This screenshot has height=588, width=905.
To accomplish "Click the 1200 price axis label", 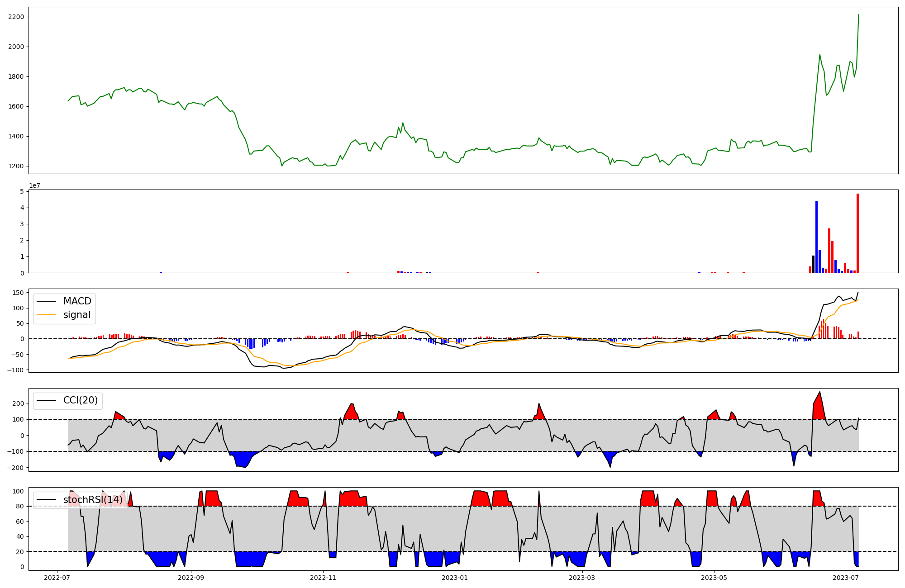I will pyautogui.click(x=16, y=166).
